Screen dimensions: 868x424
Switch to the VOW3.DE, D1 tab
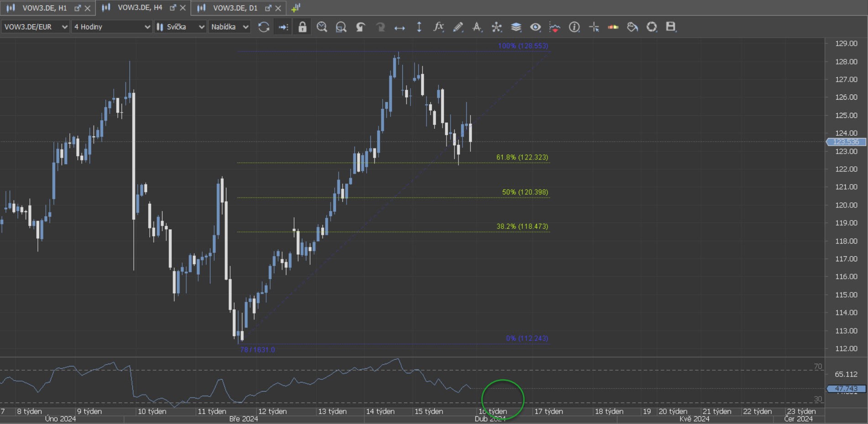point(235,8)
